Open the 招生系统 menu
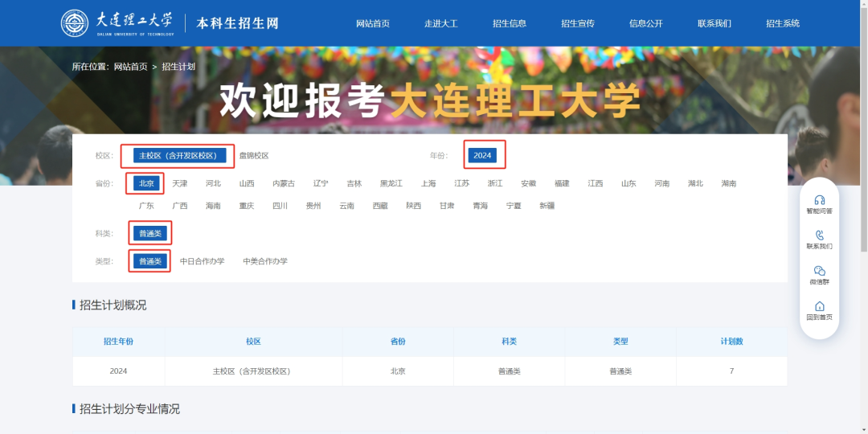Image resolution: width=868 pixels, height=434 pixels. point(783,23)
